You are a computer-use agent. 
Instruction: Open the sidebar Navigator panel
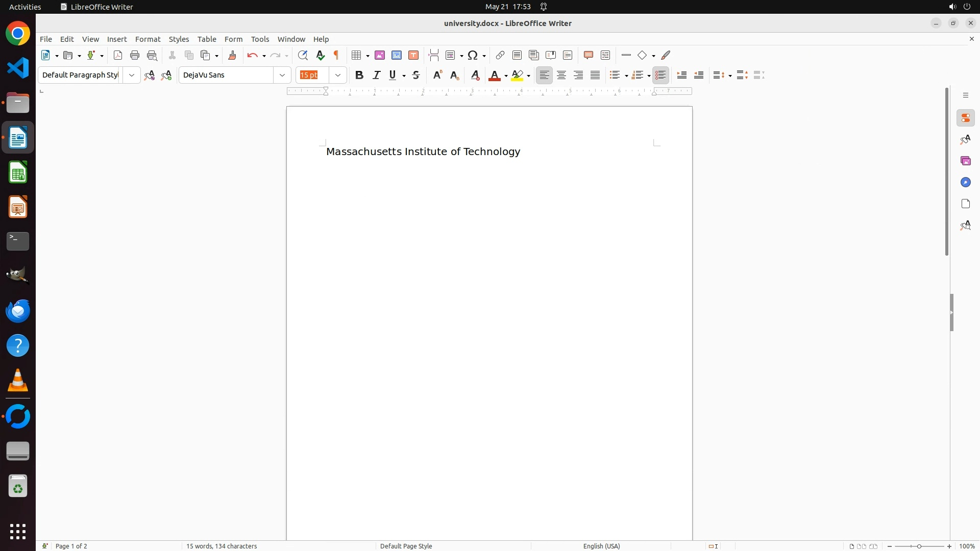[x=965, y=182]
